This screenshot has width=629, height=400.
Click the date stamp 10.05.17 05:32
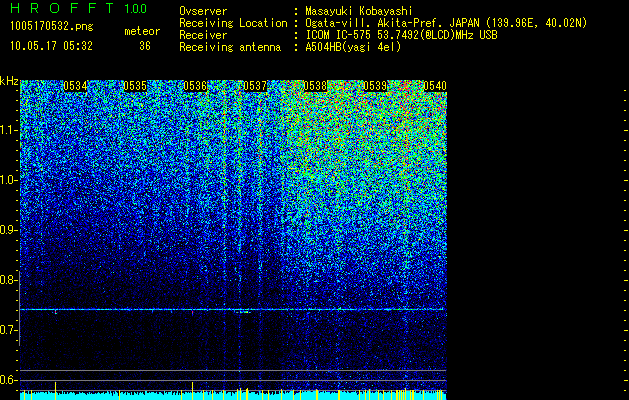tap(52, 46)
